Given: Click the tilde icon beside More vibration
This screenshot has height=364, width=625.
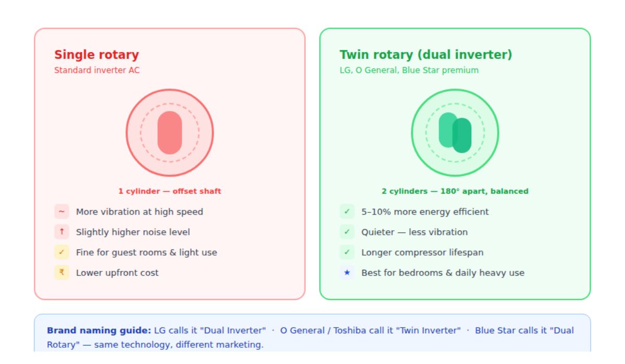Looking at the screenshot, I should 62,211.
